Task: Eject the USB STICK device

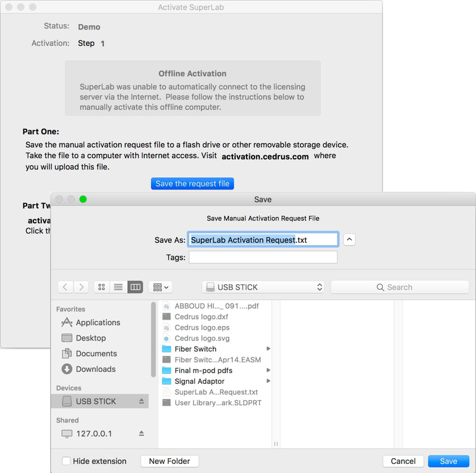Action: 141,401
